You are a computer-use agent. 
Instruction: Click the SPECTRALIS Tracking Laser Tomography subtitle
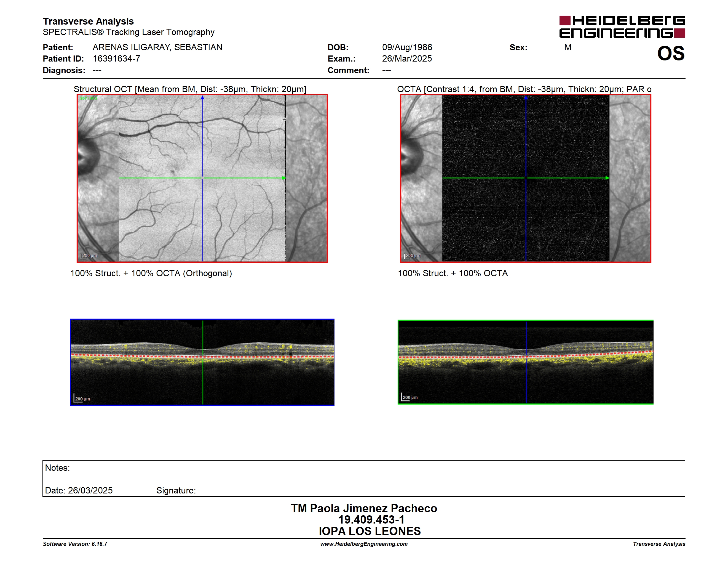[128, 32]
